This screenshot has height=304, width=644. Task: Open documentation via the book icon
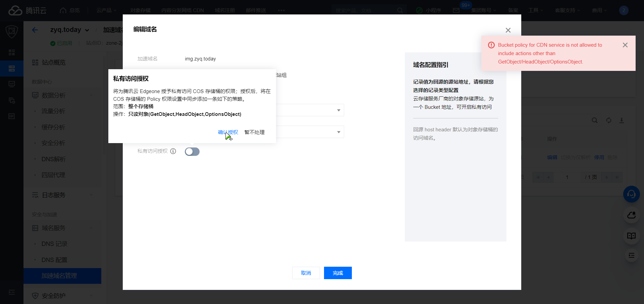coord(631,235)
